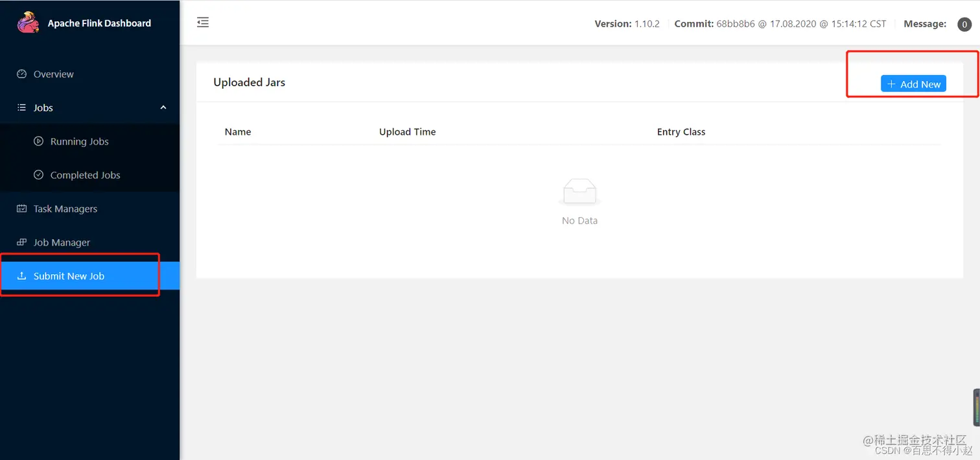Click the Submit New Job upload icon

point(21,276)
